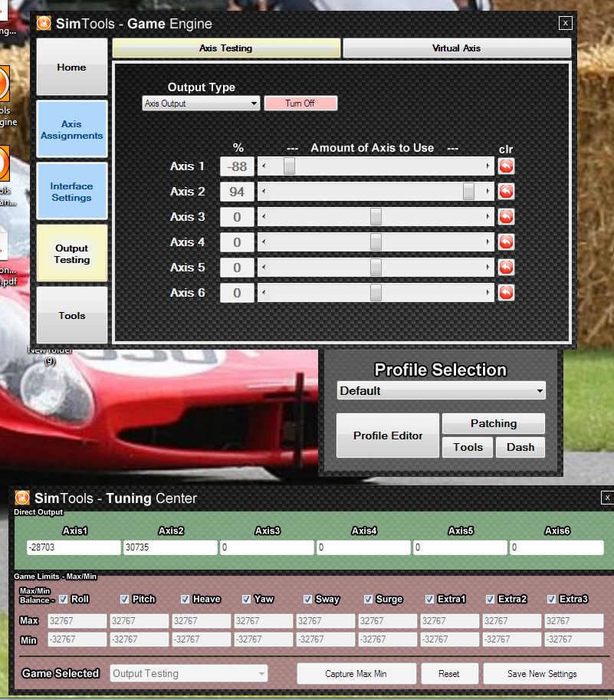This screenshot has width=614, height=700.
Task: Click the Axis 1 percent field
Action: click(x=237, y=166)
